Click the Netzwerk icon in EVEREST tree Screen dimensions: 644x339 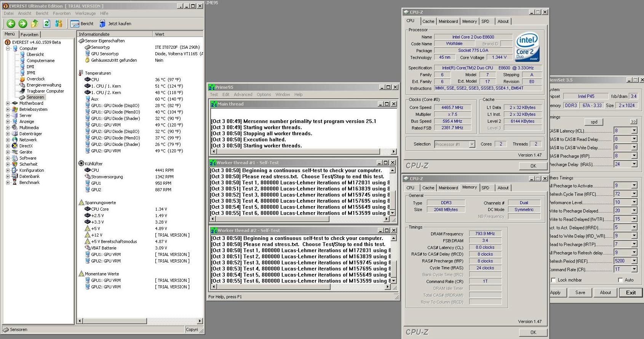15,140
